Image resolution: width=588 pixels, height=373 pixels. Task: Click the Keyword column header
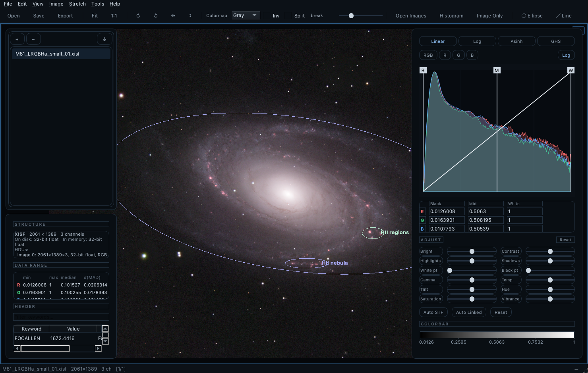[x=31, y=329]
